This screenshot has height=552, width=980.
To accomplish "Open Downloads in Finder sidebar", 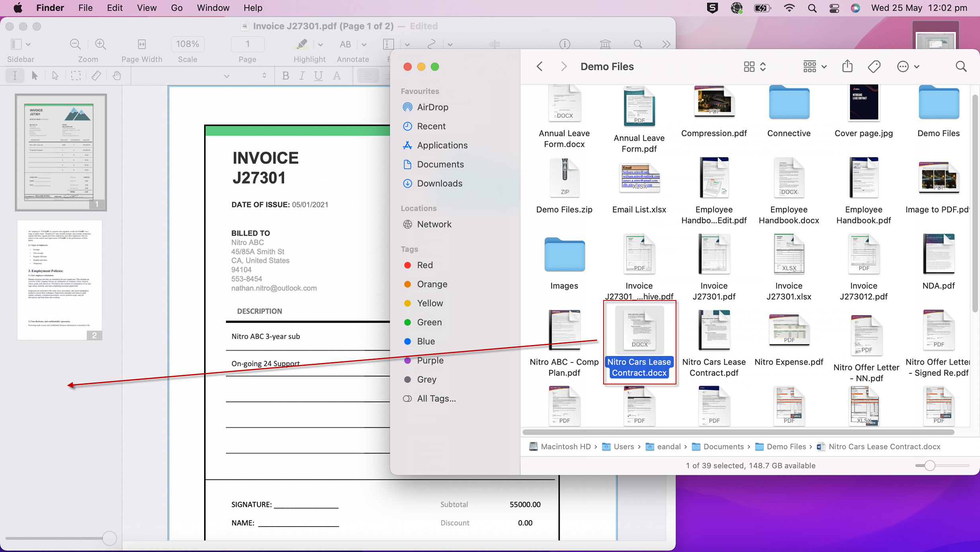I will click(439, 183).
